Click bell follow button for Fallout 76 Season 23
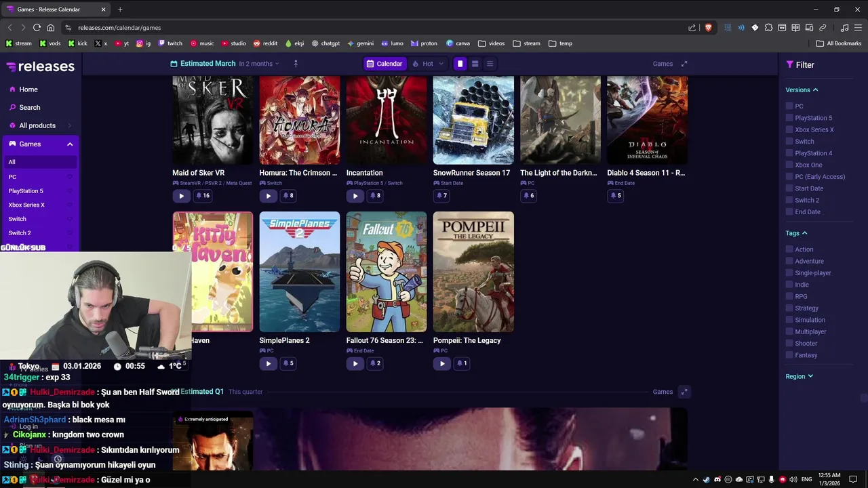 point(375,363)
